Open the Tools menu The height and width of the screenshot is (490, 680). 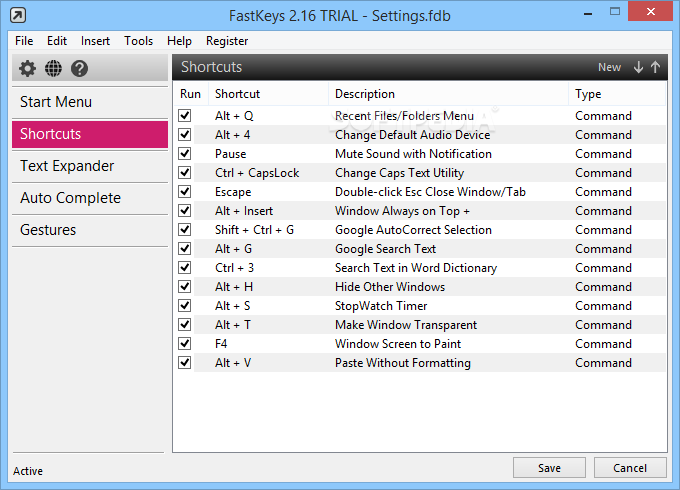[138, 41]
